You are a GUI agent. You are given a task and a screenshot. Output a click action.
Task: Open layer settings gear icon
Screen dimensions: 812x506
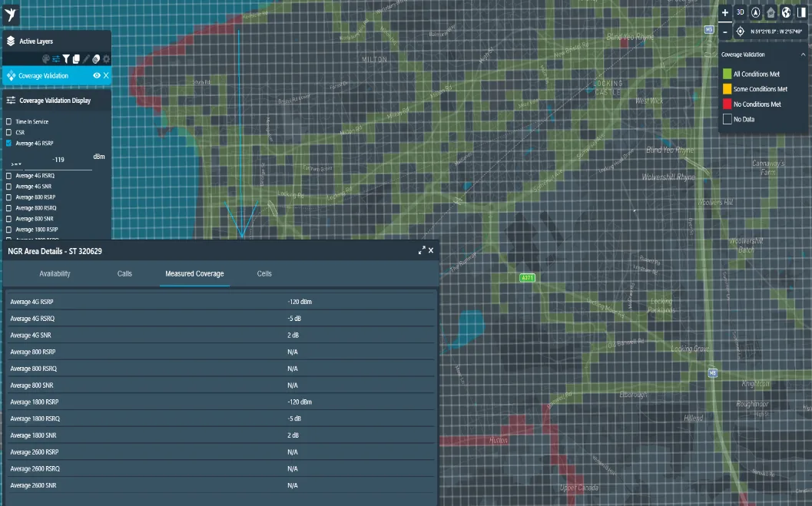coord(106,59)
